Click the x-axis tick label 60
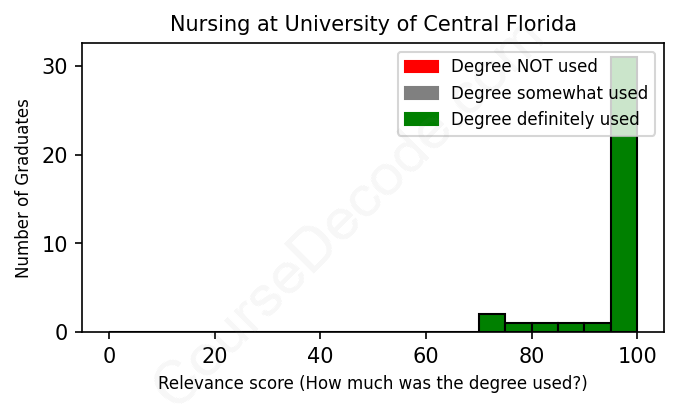 pos(426,355)
